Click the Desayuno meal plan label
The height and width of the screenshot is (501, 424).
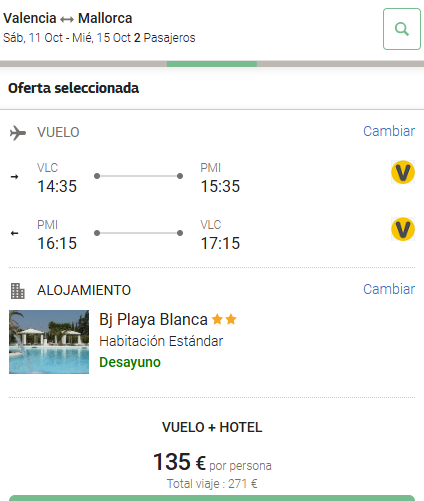(x=130, y=362)
